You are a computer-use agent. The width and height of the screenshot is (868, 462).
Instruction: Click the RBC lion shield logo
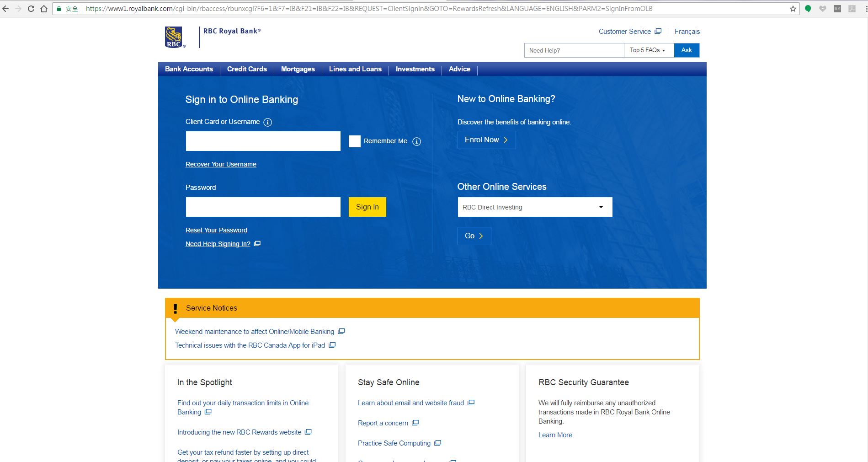(174, 37)
